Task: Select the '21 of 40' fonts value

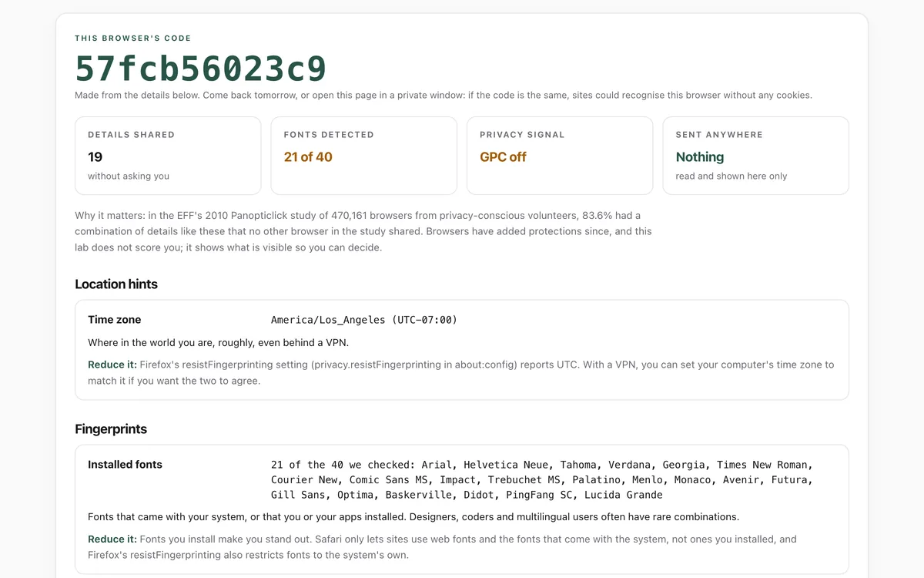Action: (308, 156)
